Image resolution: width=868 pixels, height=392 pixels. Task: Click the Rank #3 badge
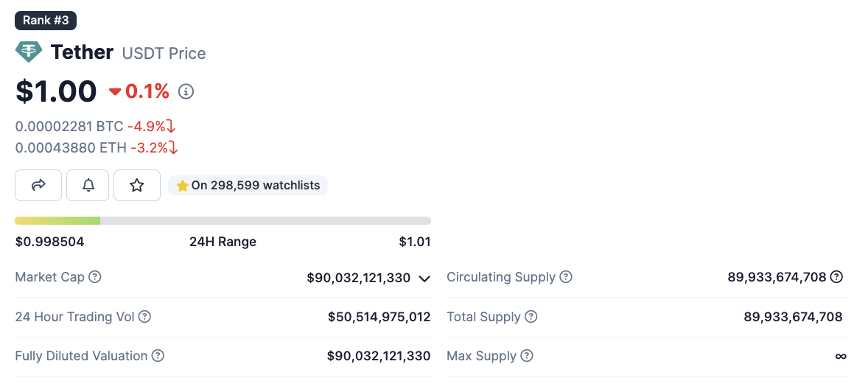tap(46, 21)
